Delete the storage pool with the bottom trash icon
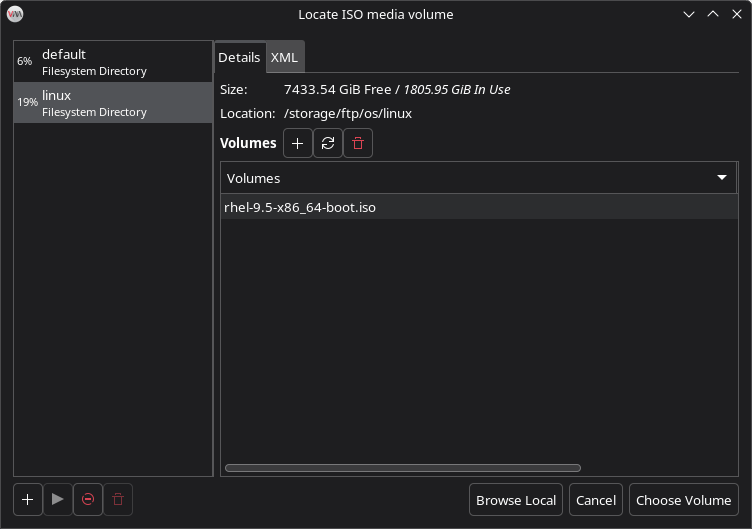The image size is (752, 529). (118, 499)
